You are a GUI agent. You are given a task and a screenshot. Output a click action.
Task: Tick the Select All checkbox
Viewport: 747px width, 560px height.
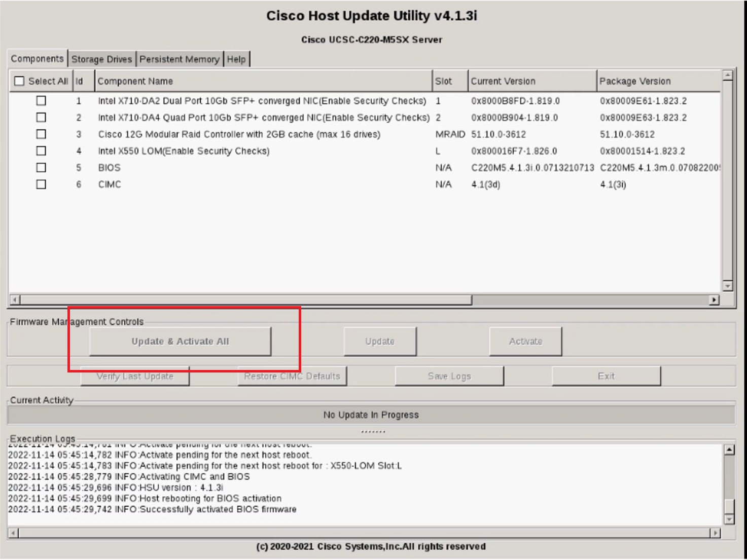[19, 81]
